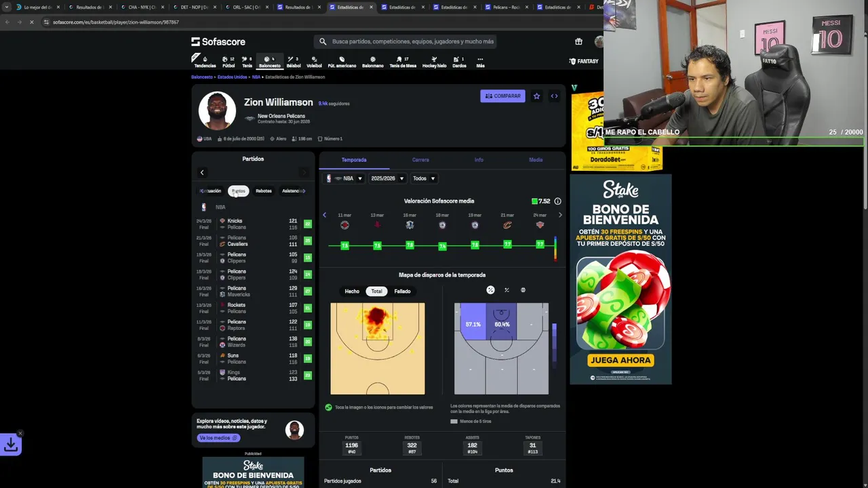Open the FANTASY link
Image resolution: width=868 pixels, height=488 pixels.
(x=584, y=62)
